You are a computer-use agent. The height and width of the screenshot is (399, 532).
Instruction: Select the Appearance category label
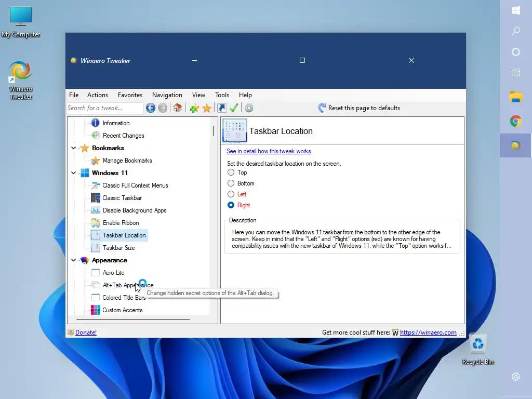point(110,260)
